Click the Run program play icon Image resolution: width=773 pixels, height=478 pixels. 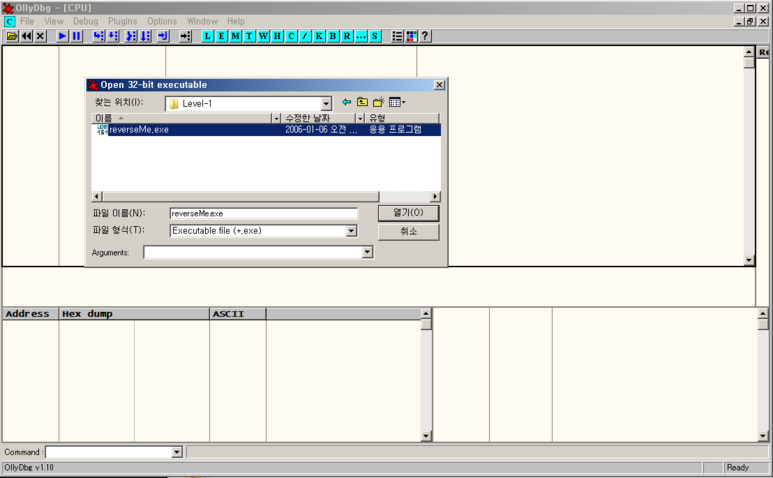(62, 36)
